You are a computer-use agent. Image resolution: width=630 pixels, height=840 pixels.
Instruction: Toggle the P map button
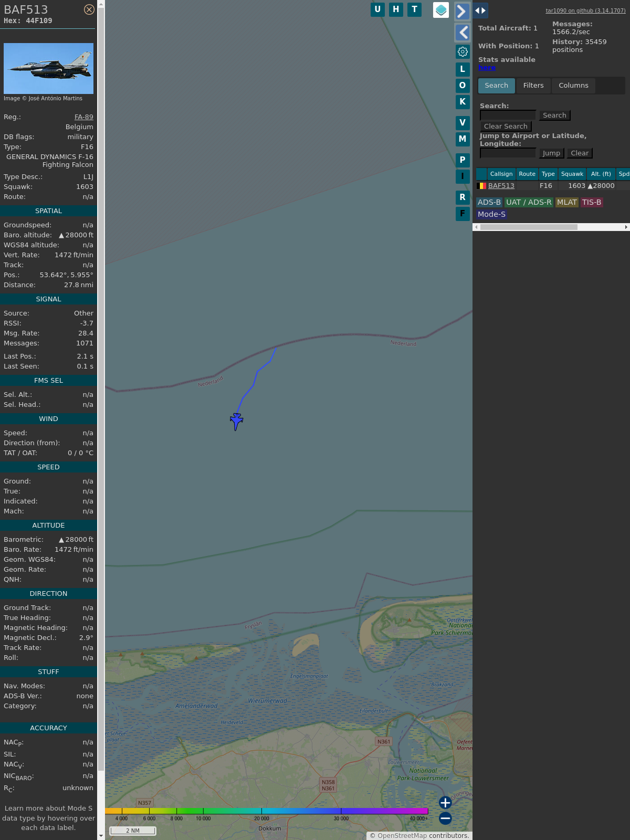tap(463, 160)
